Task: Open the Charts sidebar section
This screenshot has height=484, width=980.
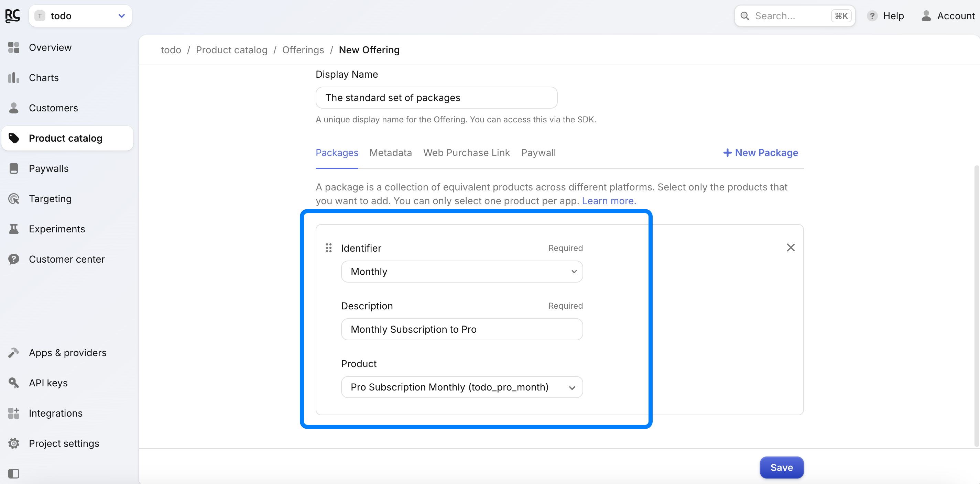Action: 43,78
